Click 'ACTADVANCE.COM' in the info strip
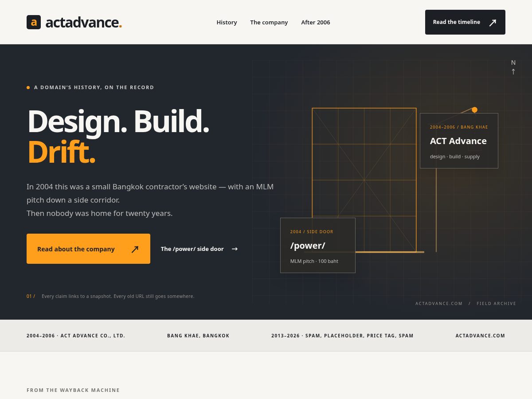The height and width of the screenshot is (399, 532). (x=480, y=336)
